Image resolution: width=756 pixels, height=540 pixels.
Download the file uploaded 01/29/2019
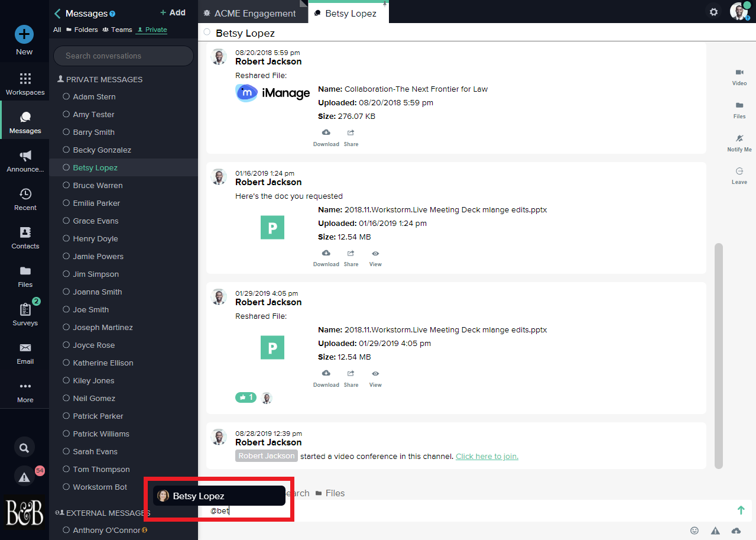click(x=326, y=379)
